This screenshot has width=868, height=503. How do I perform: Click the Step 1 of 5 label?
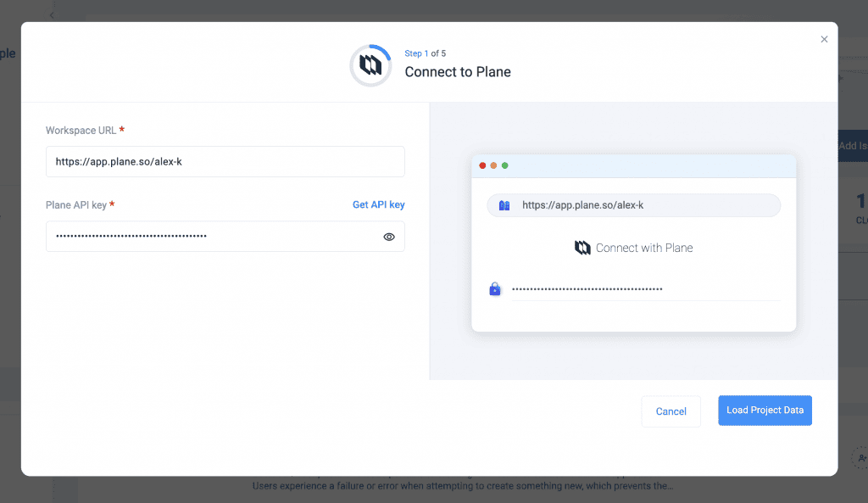[426, 53]
